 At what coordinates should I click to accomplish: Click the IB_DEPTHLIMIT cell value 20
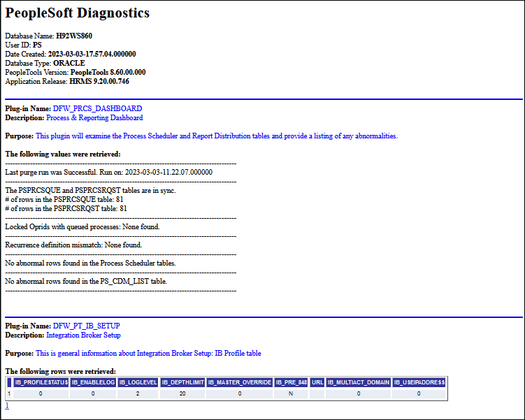tap(182, 393)
